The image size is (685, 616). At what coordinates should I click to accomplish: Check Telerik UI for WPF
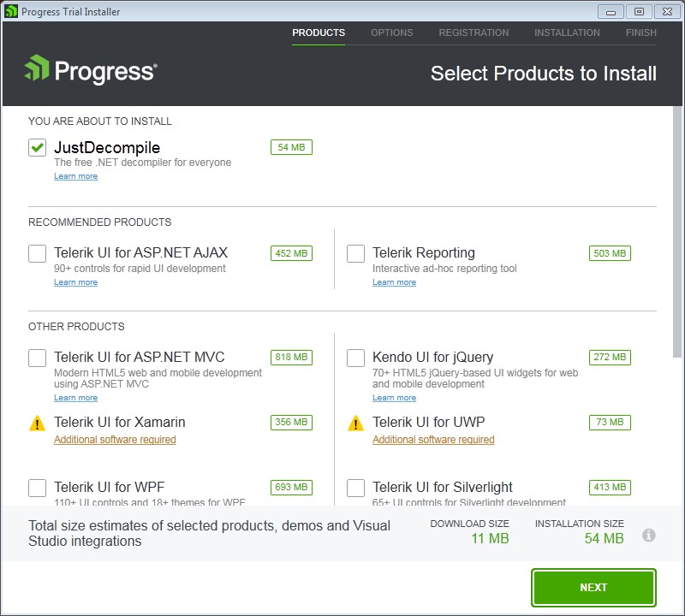click(x=37, y=488)
